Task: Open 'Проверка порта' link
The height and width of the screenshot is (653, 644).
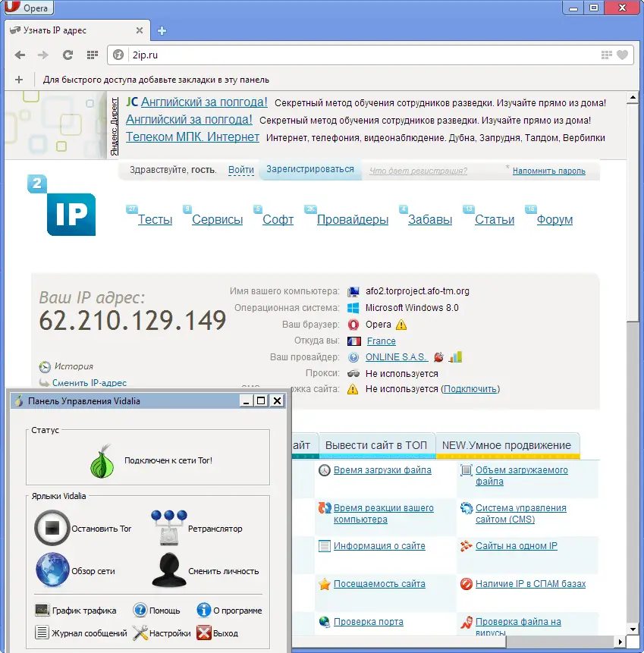Action: coord(368,622)
